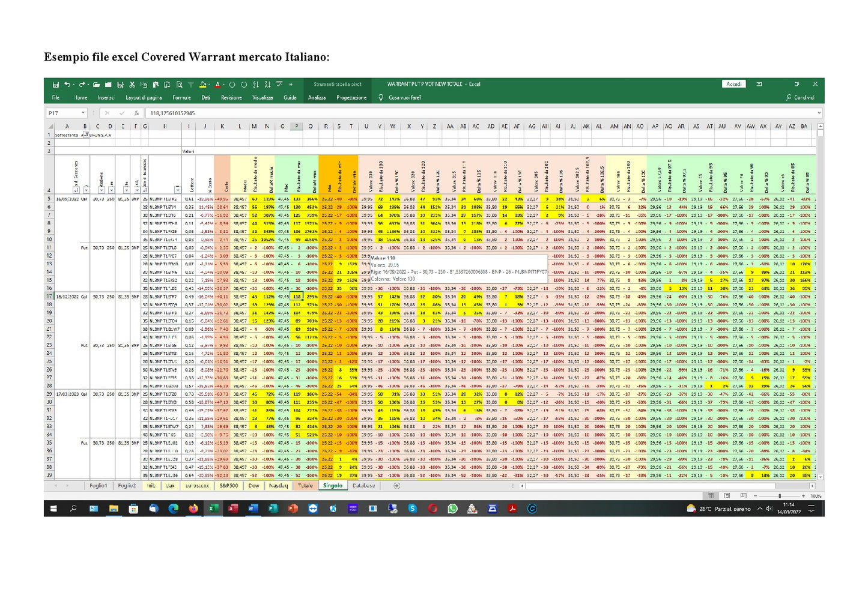The width and height of the screenshot is (868, 613).
Task: Adjust the zoom slider handle
Action: (x=780, y=496)
